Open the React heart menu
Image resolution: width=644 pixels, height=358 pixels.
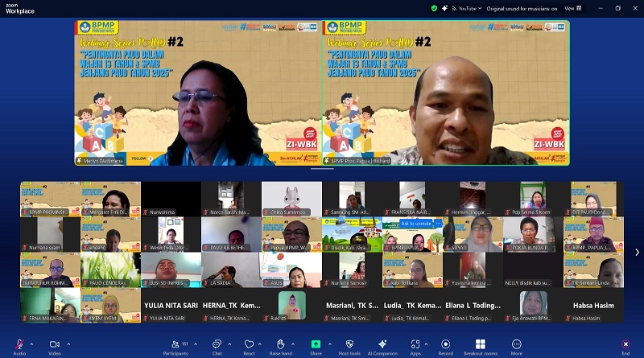click(x=249, y=347)
